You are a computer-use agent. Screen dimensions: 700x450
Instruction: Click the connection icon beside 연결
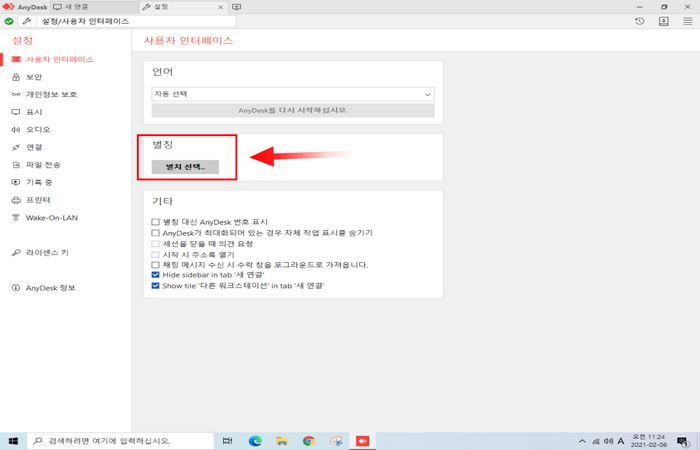(16, 147)
